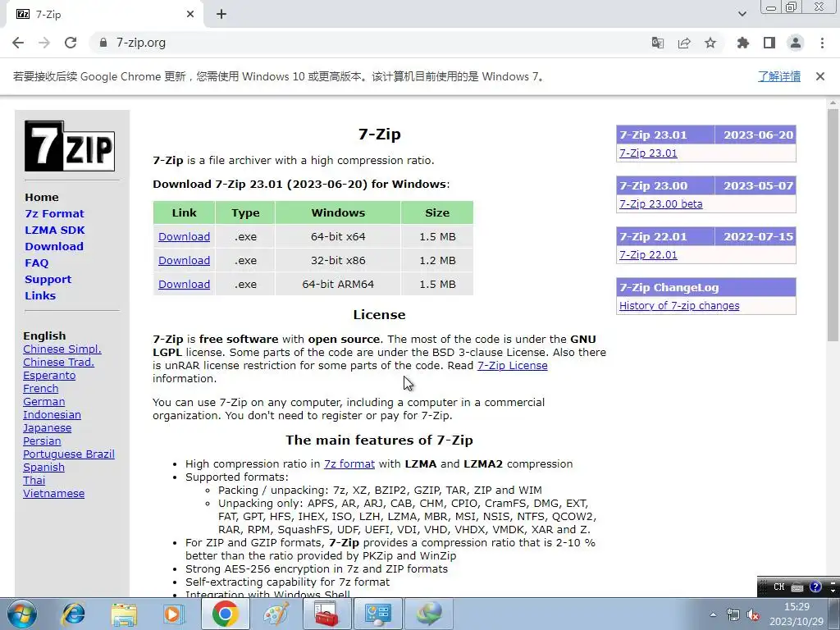Image resolution: width=840 pixels, height=630 pixels.
Task: Open Paint from the taskbar
Action: pyautogui.click(x=276, y=614)
